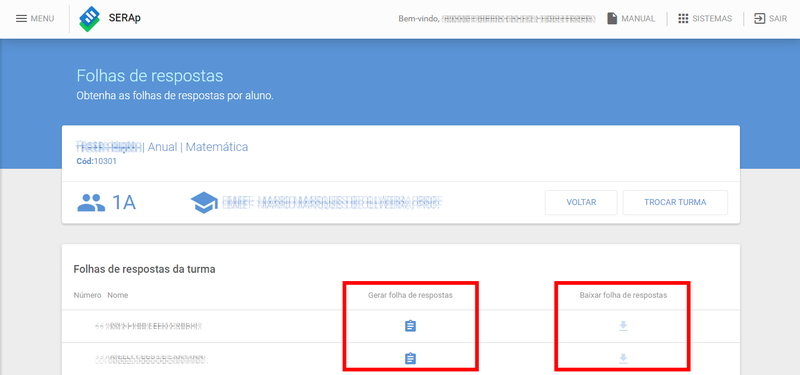
Task: Open the hamburger MENU icon
Action: pyautogui.click(x=21, y=18)
